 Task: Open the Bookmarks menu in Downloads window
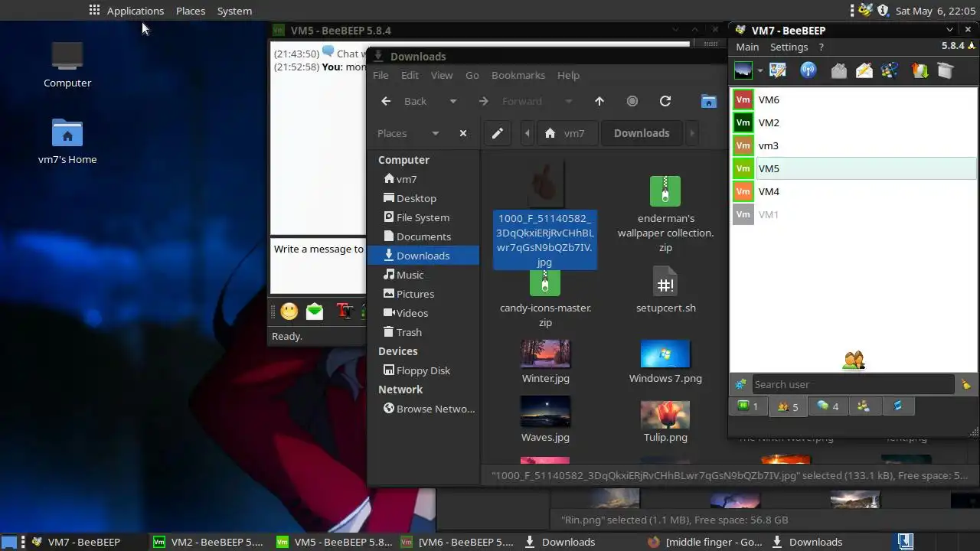(x=518, y=75)
